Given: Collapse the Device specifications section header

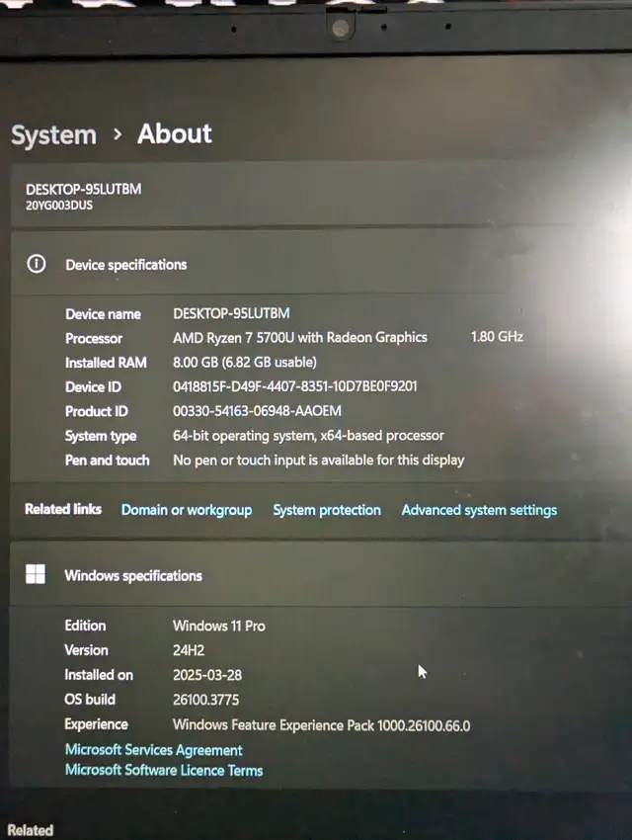Looking at the screenshot, I should (x=321, y=264).
